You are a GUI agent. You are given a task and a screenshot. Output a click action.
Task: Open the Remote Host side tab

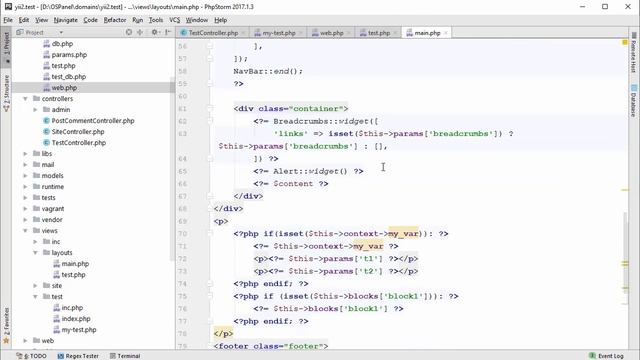[634, 52]
